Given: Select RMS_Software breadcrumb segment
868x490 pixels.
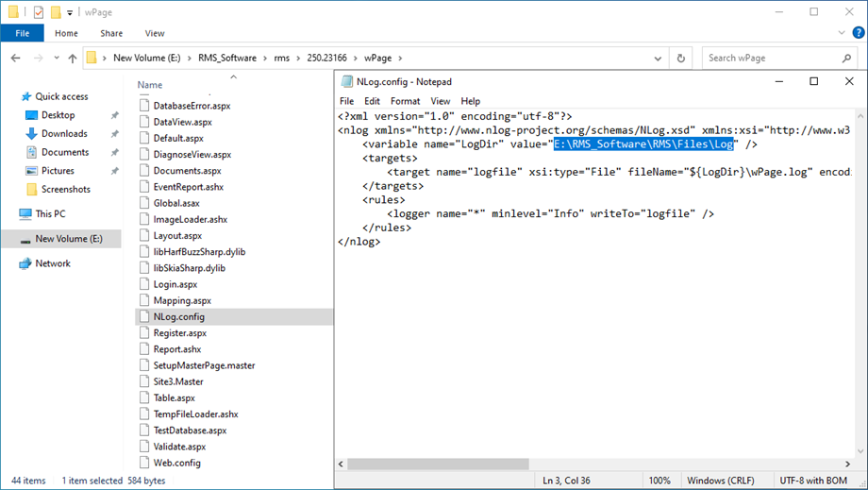Looking at the screenshot, I should (227, 58).
